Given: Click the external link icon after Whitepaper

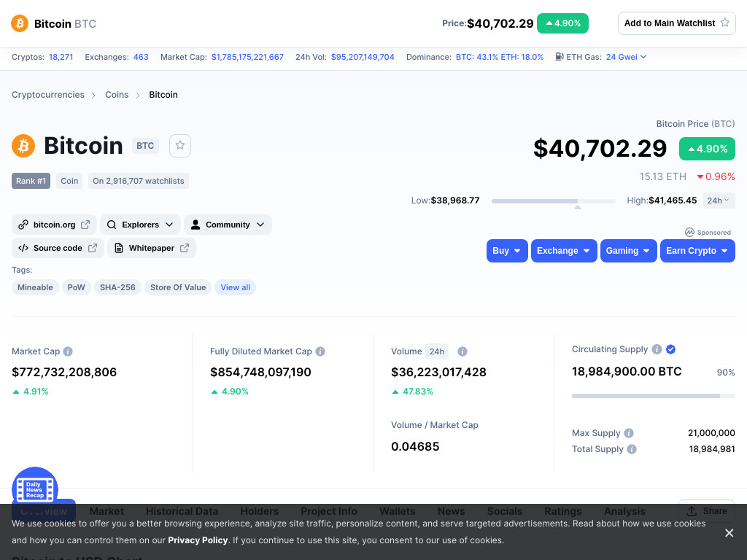Looking at the screenshot, I should click(x=185, y=248).
